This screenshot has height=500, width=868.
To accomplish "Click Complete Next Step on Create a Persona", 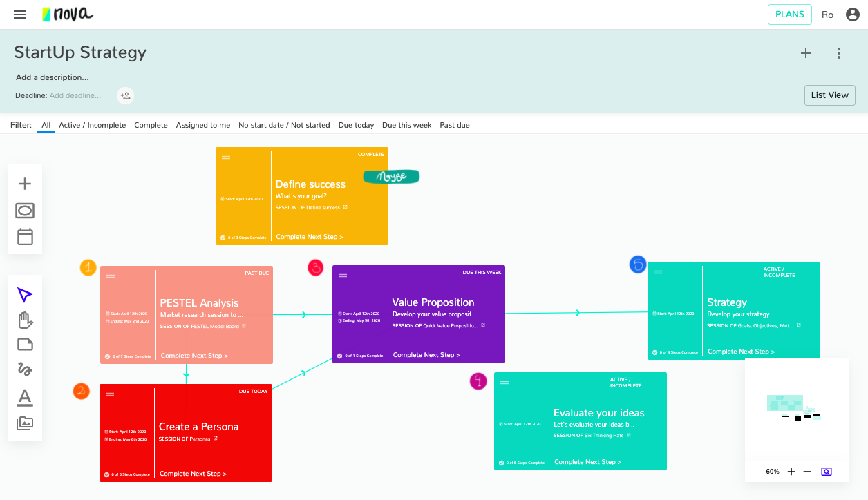I will [x=193, y=474].
